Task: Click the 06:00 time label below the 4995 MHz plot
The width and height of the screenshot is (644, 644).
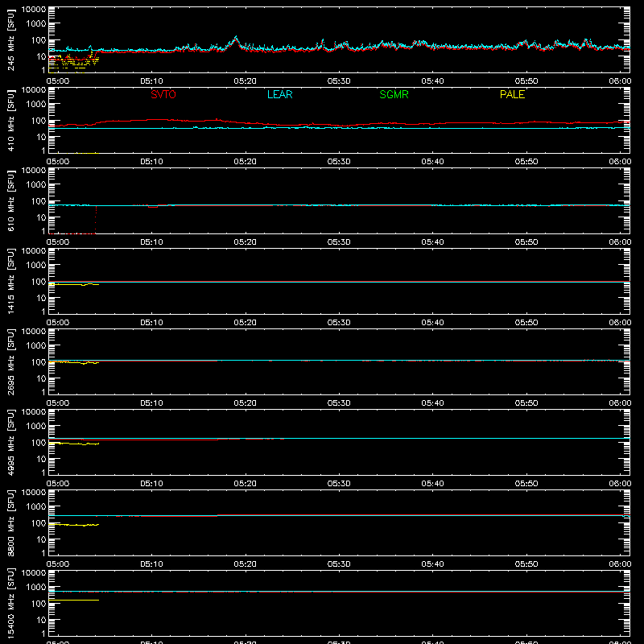Action: pyautogui.click(x=620, y=484)
